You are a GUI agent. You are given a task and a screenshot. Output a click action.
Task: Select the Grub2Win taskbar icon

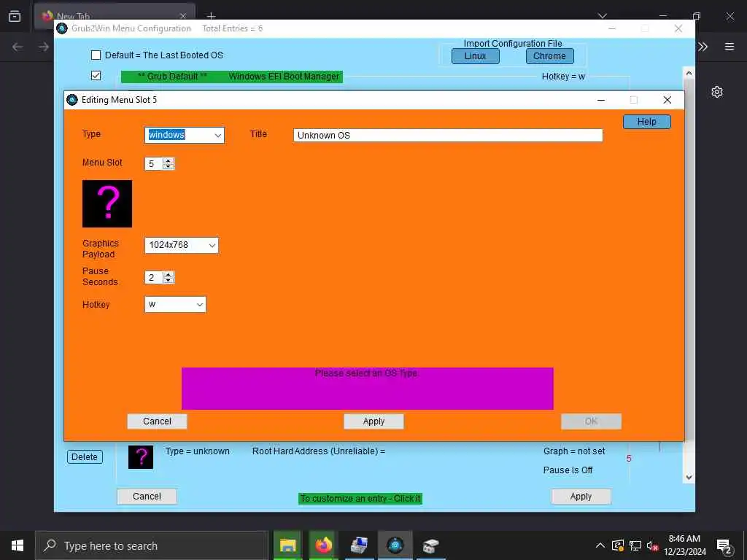point(395,545)
